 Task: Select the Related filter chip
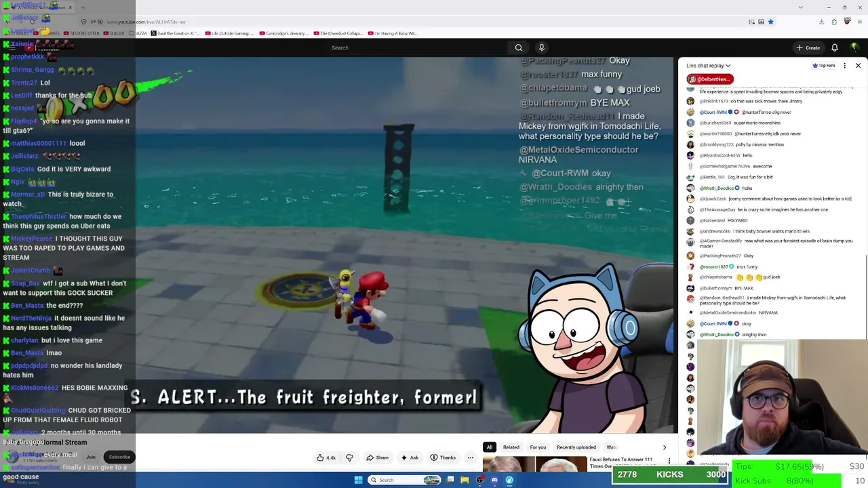(x=511, y=447)
